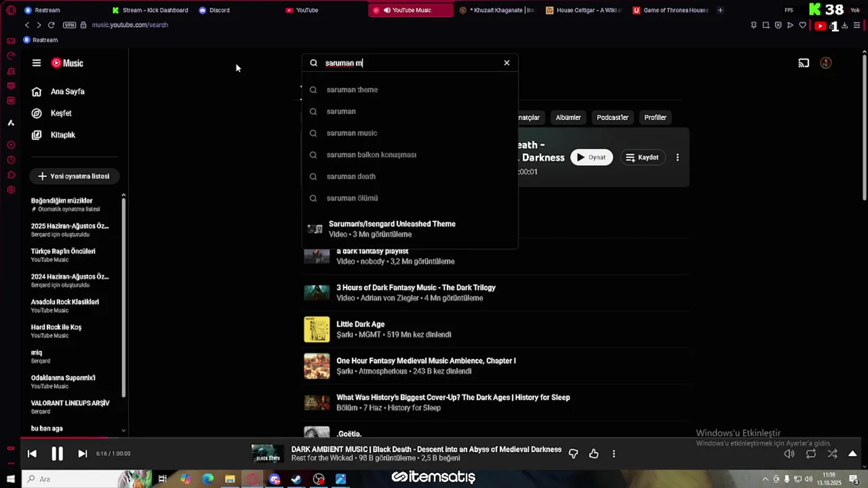Image resolution: width=868 pixels, height=488 pixels.
Task: Dislike the playing track
Action: coord(573,453)
